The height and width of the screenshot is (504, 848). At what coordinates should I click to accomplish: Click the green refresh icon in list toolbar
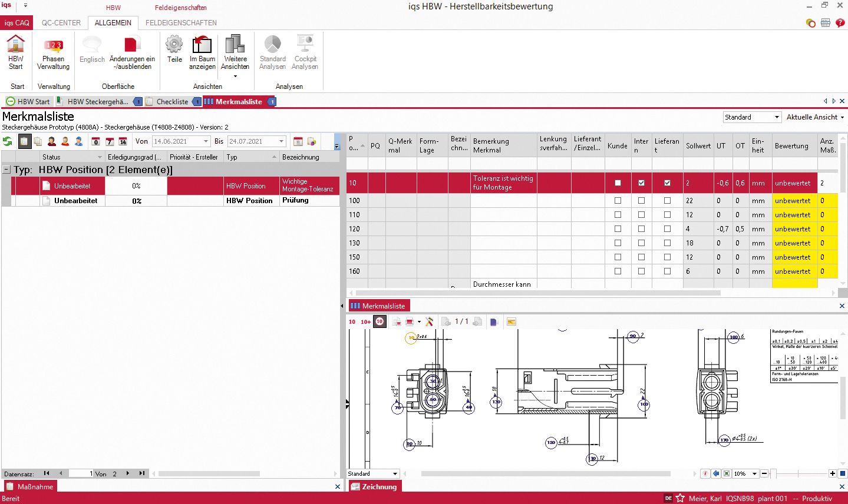(x=8, y=141)
